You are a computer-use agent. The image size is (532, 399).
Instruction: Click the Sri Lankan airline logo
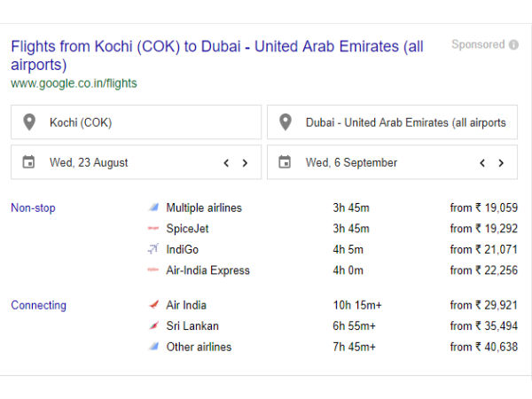click(153, 326)
